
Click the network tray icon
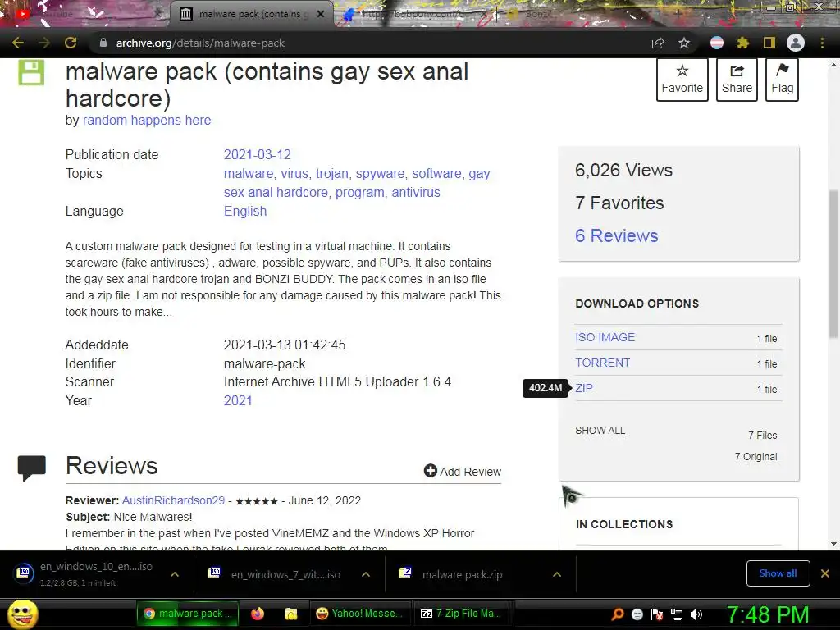point(677,614)
